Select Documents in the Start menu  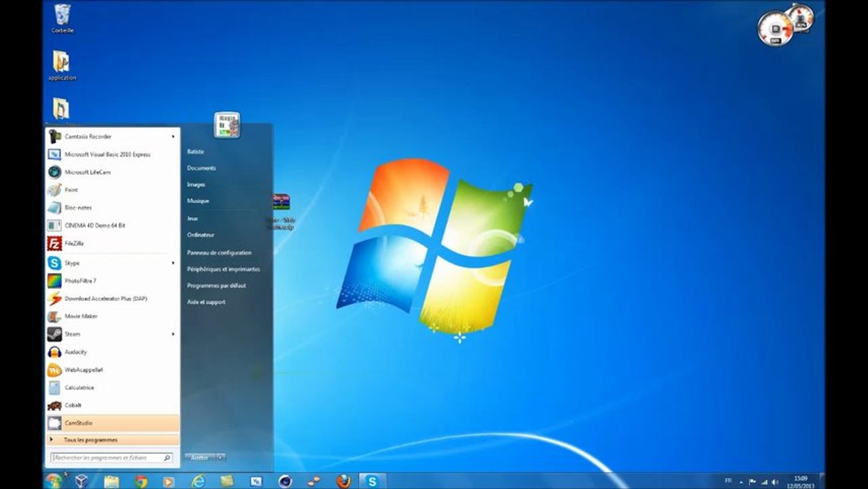coord(202,168)
